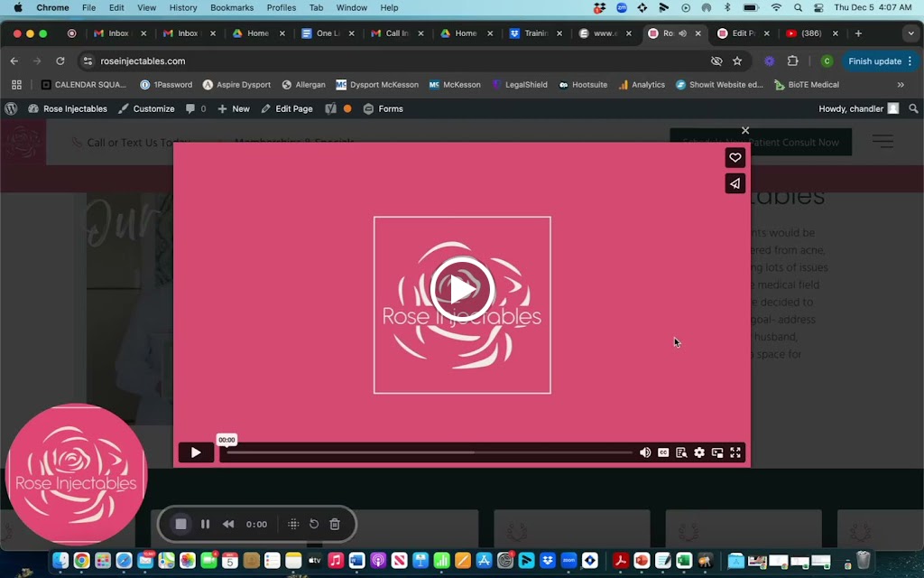This screenshot has width=924, height=578.
Task: Reload the roseinjectables.com page
Action: pos(60,61)
